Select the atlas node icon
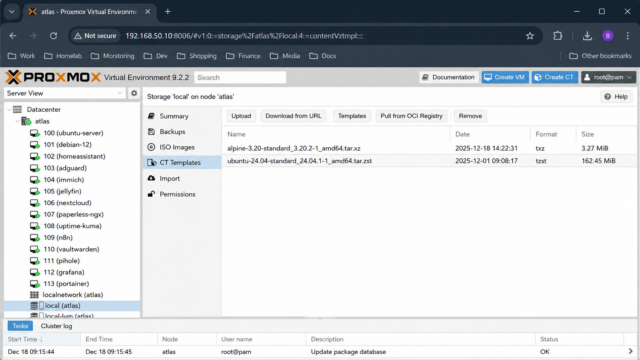 click(26, 121)
